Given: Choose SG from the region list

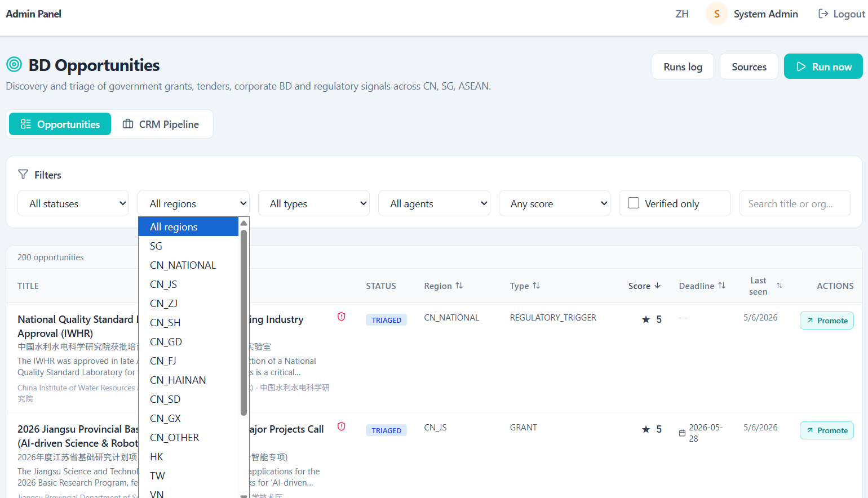Looking at the screenshot, I should point(188,246).
